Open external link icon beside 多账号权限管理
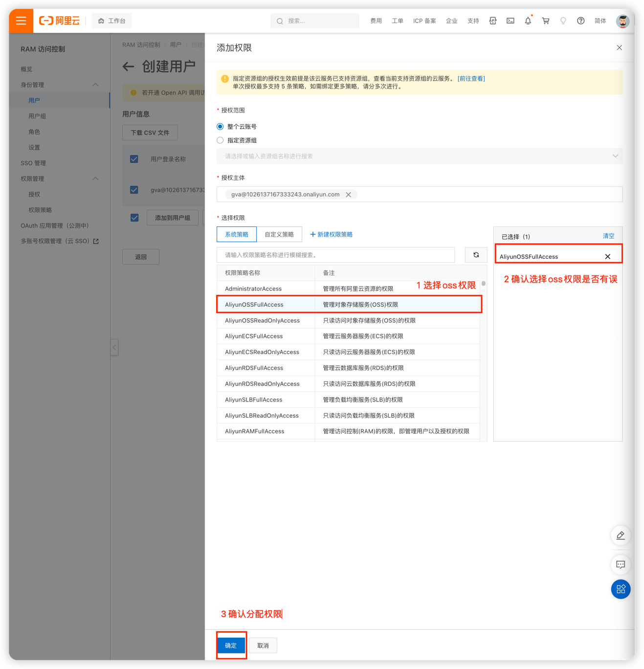 [96, 241]
